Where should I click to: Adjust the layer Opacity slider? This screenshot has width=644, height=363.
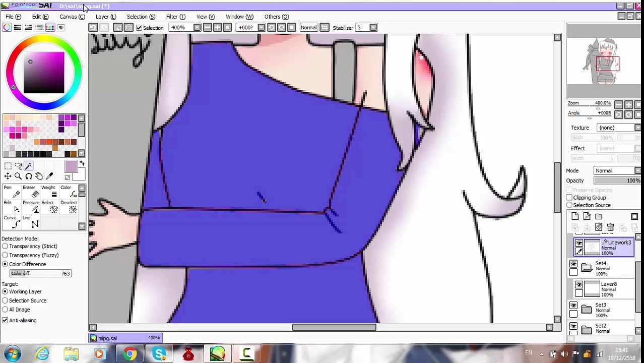[617, 180]
